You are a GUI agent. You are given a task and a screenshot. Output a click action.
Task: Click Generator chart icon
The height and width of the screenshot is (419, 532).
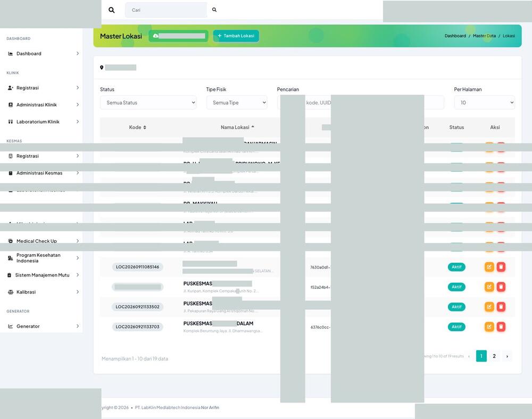pos(11,326)
